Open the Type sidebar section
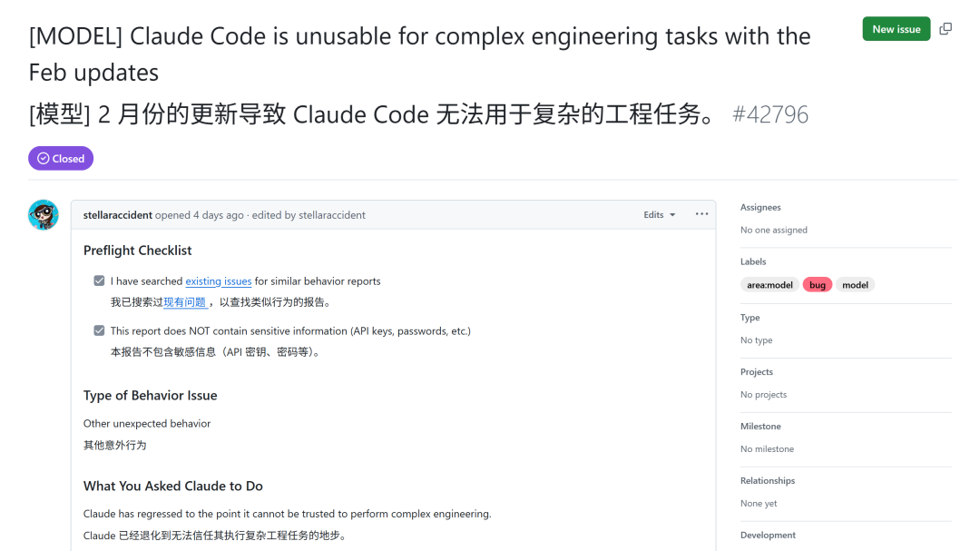Viewport: 980px width, 551px height. point(750,318)
